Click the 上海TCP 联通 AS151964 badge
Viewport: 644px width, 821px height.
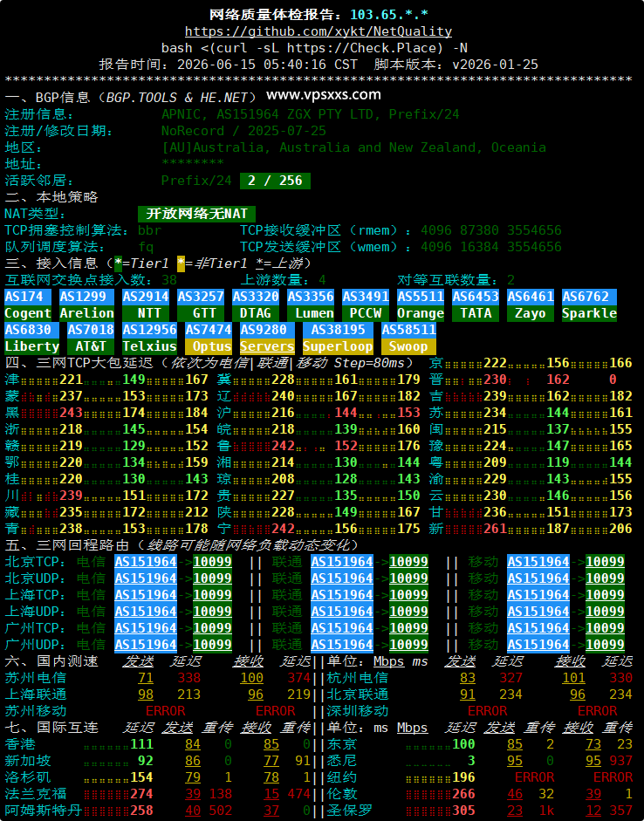342,595
